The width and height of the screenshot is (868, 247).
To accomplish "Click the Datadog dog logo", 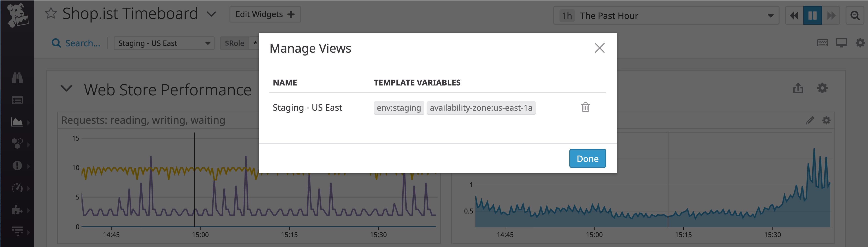I will pos(18,15).
